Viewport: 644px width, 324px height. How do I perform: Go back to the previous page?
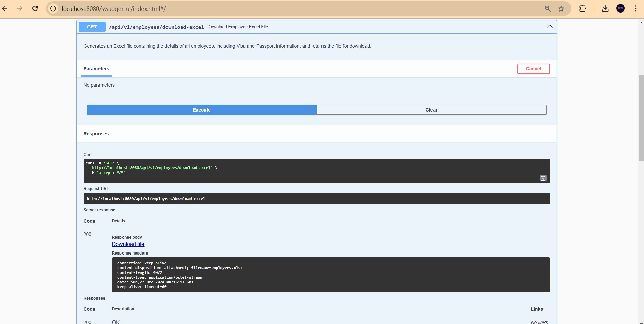(5, 8)
